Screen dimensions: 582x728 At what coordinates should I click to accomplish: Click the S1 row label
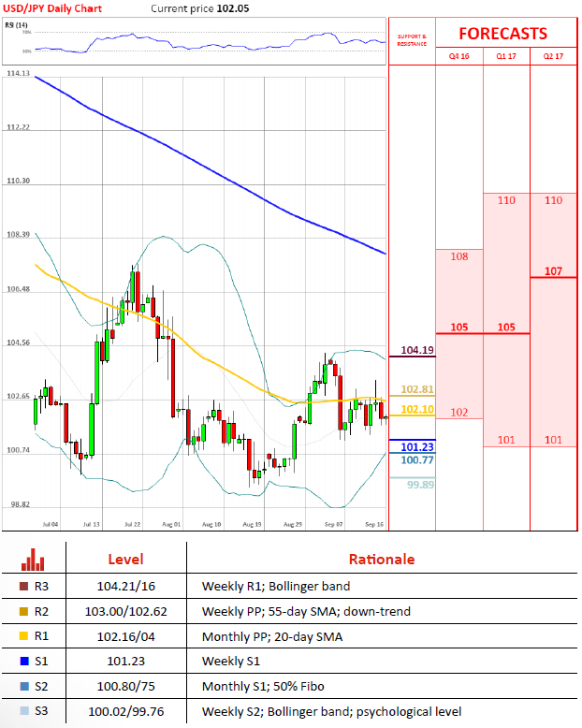[x=41, y=662]
